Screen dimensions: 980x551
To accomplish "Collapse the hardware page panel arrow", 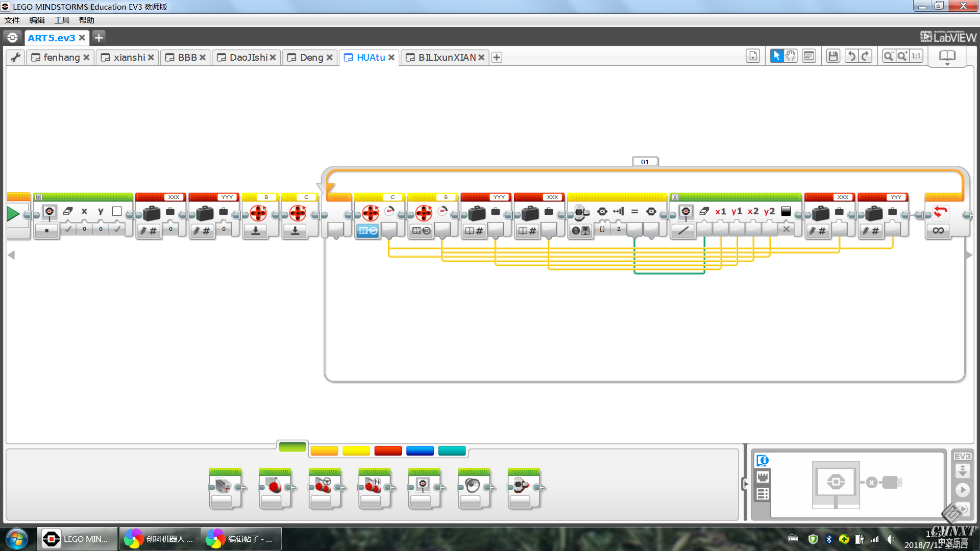I will (x=745, y=483).
